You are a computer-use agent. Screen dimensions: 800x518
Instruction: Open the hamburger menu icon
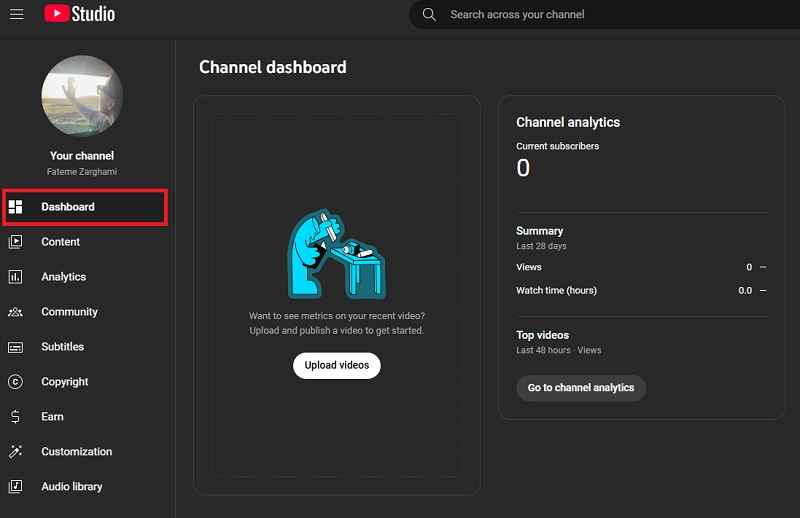17,14
